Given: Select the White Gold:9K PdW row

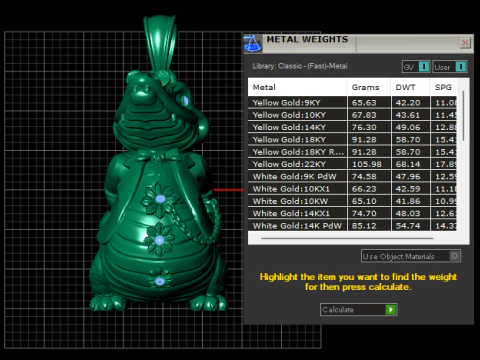Looking at the screenshot, I should pos(352,177).
